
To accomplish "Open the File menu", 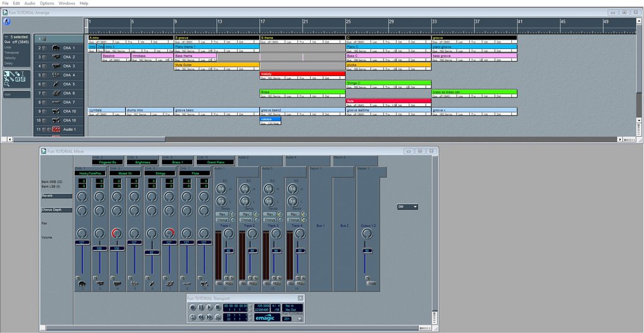I will pyautogui.click(x=5, y=3).
